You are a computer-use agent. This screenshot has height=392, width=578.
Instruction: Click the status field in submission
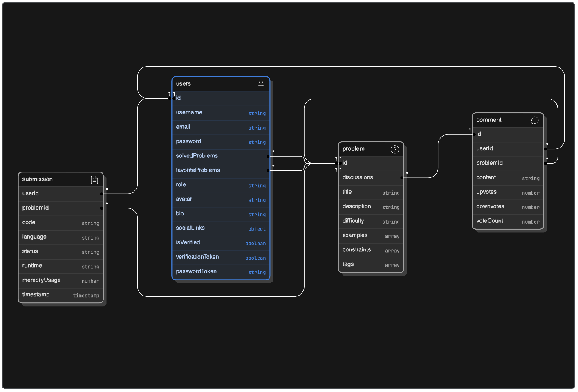(61, 251)
